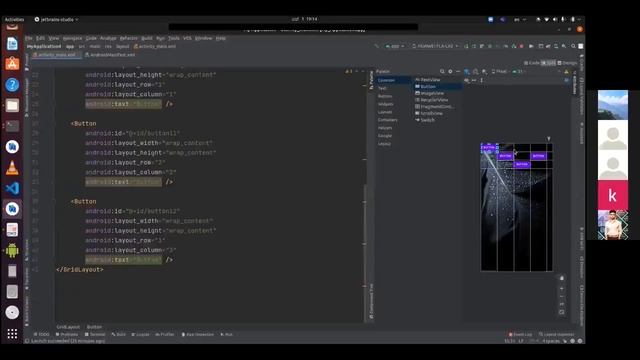Image resolution: width=640 pixels, height=360 pixels.
Task: Open the Logcat tool window
Action: (140, 334)
